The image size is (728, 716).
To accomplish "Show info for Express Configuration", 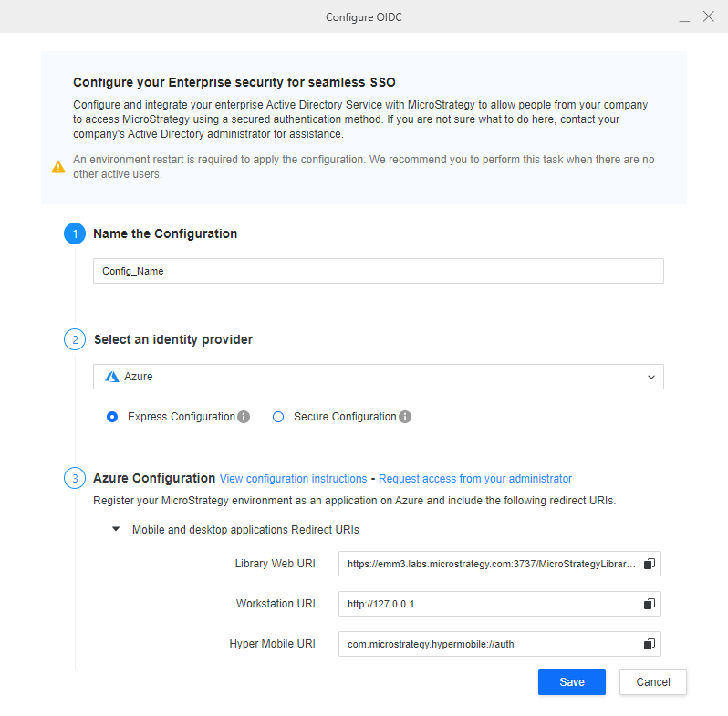I will 244,417.
